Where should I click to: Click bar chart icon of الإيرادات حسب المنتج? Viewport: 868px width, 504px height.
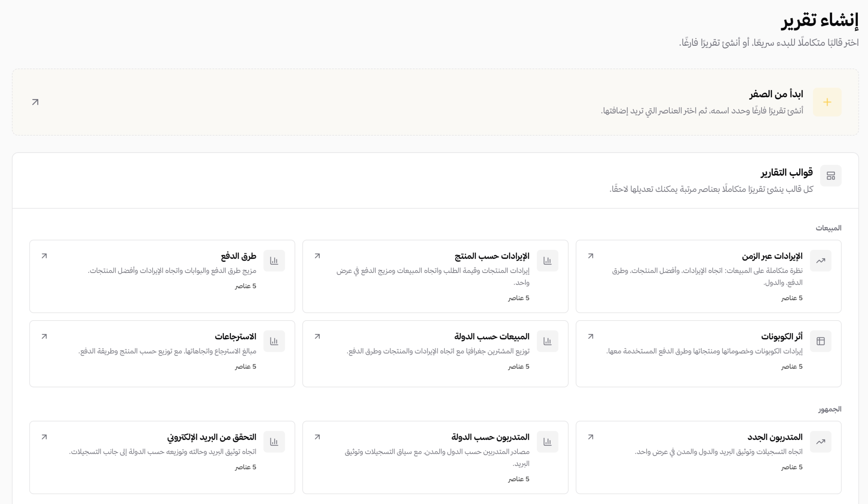coord(547,260)
